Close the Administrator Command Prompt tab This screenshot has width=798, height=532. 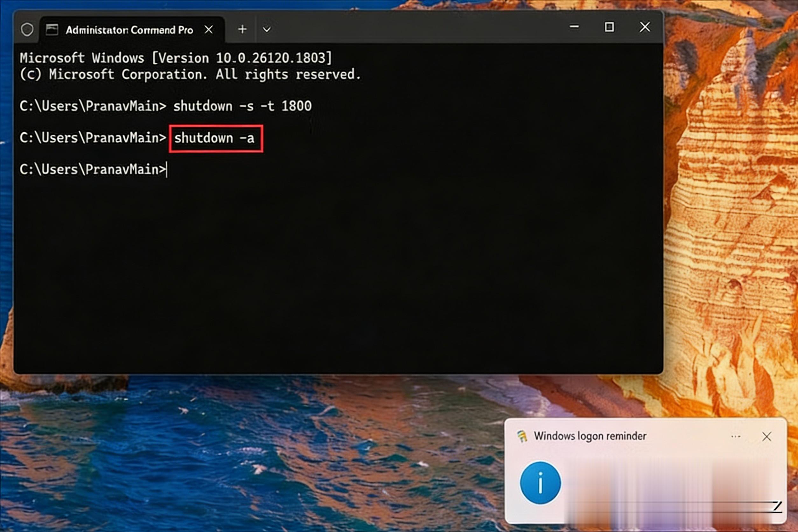[x=209, y=30]
